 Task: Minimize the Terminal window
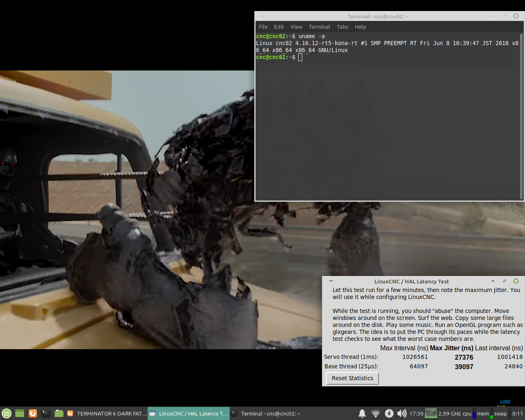493,16
